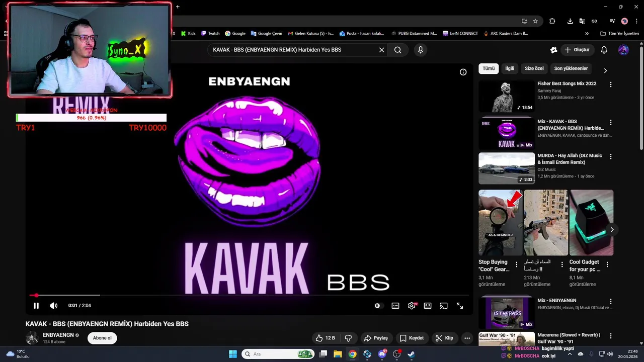Open YouTube notifications bell

click(x=604, y=50)
